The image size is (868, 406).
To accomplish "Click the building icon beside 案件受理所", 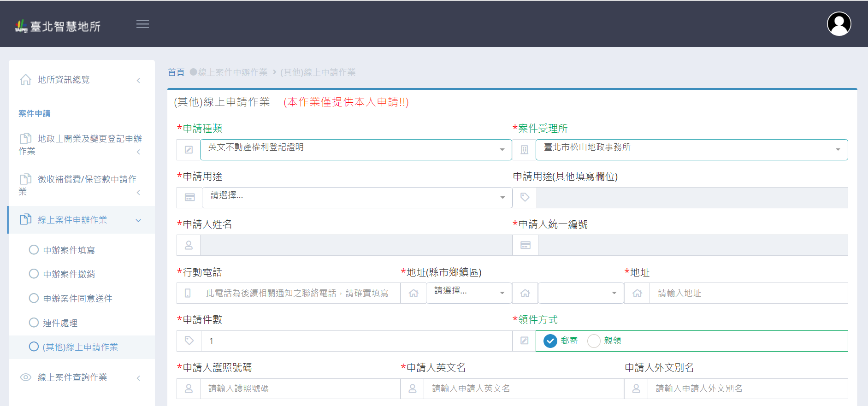I will point(524,150).
